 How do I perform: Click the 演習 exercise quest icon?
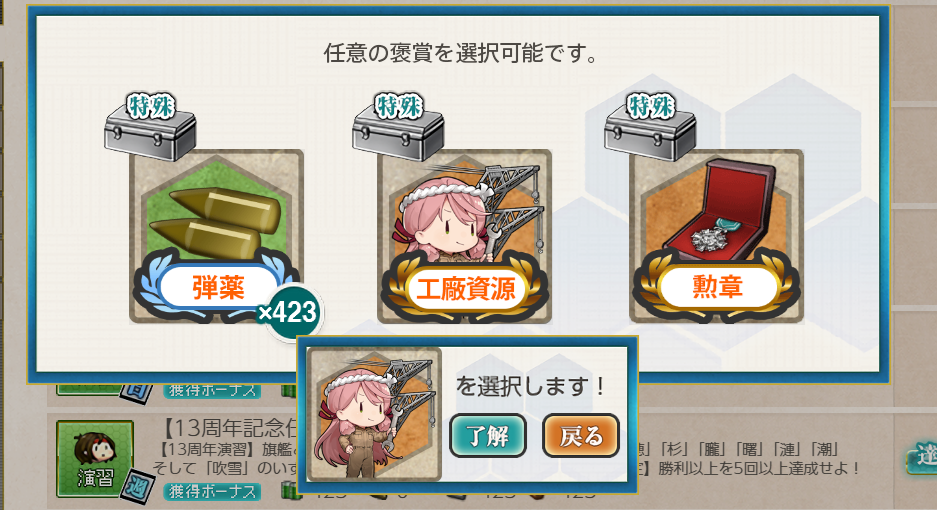tap(95, 459)
